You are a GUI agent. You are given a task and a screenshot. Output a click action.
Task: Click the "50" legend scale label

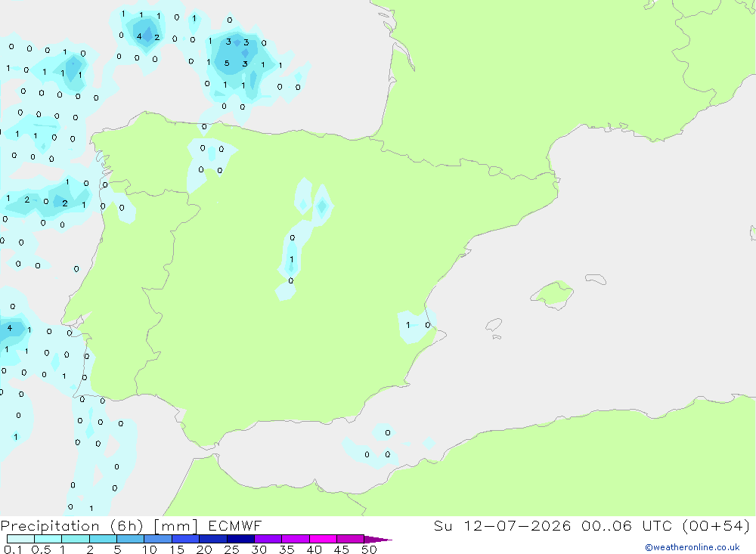point(369,549)
